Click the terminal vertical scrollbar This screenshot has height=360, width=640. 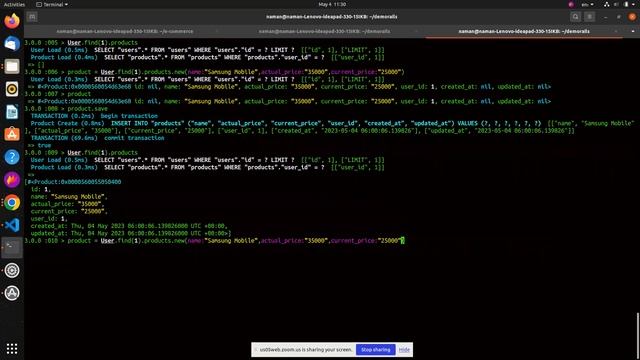click(638, 335)
